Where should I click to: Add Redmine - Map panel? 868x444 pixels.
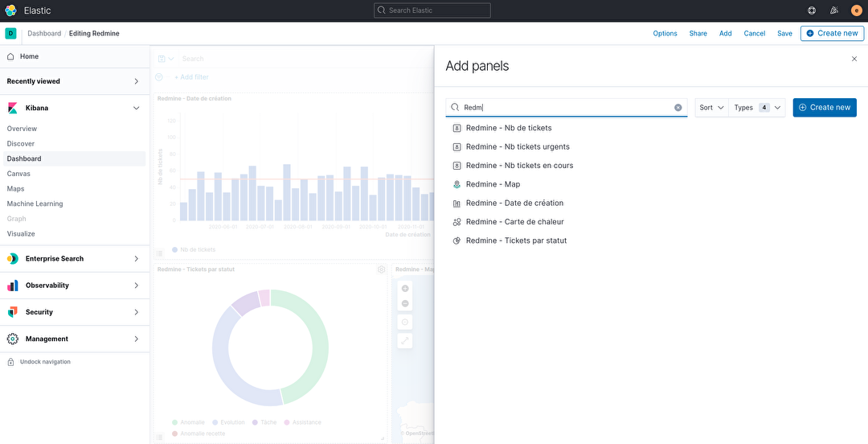pyautogui.click(x=493, y=184)
